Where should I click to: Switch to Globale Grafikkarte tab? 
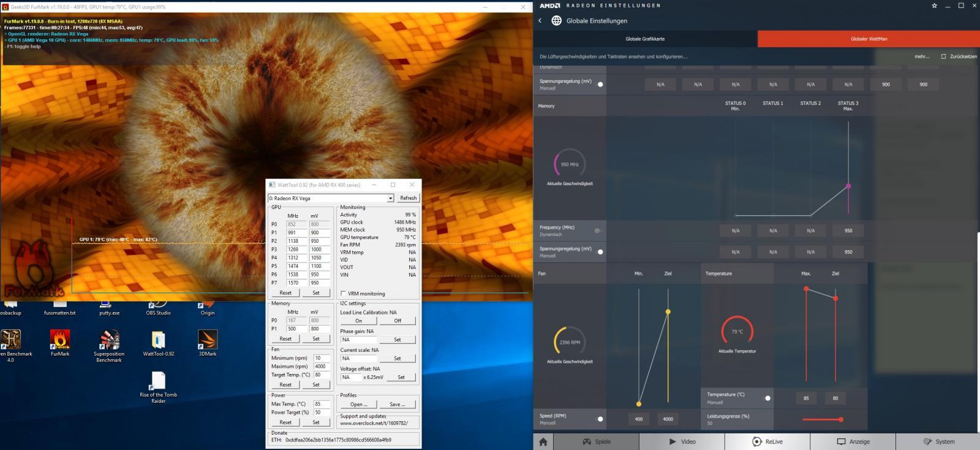[645, 39]
